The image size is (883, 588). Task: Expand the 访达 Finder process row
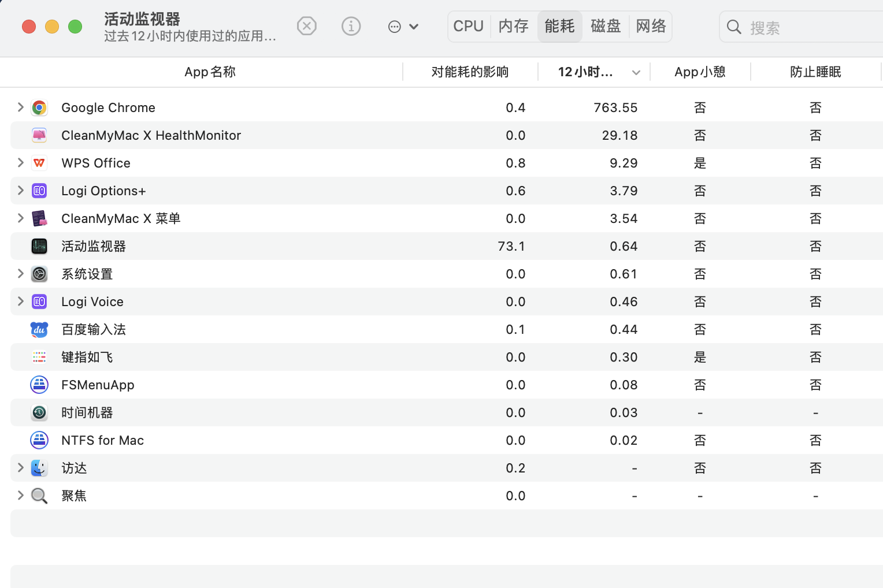pyautogui.click(x=20, y=468)
